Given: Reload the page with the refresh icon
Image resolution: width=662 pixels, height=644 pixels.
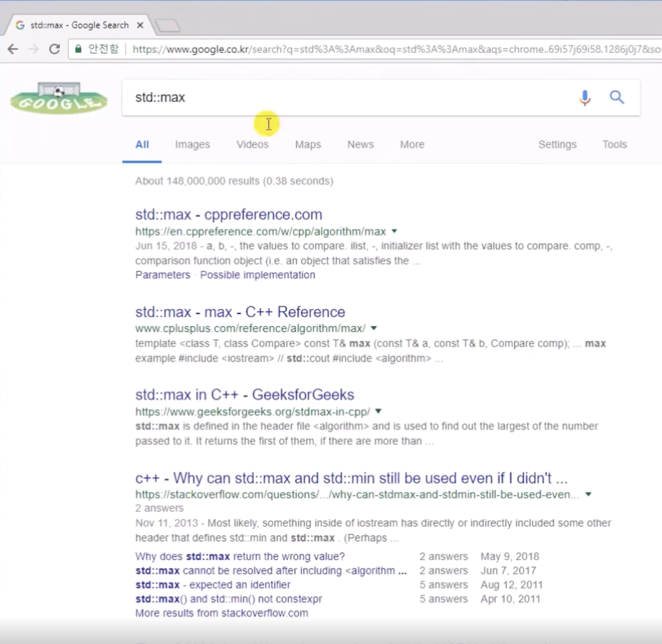Looking at the screenshot, I should pos(55,49).
